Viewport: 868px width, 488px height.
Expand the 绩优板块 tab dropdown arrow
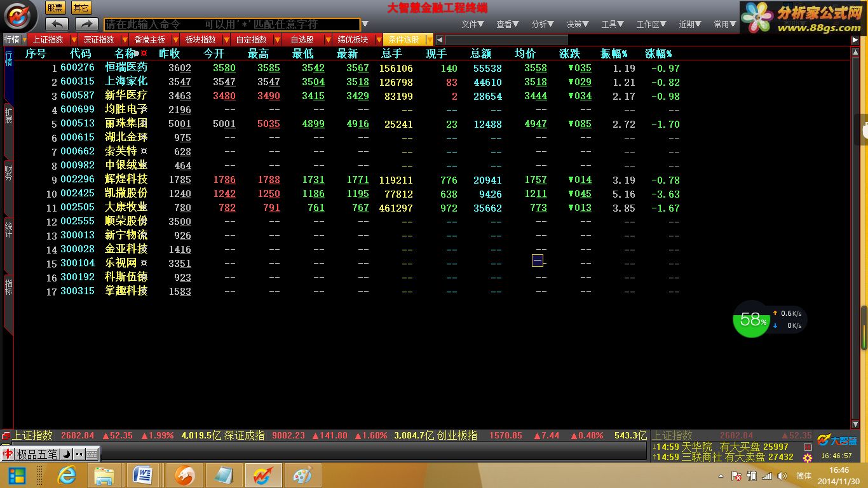(x=379, y=40)
